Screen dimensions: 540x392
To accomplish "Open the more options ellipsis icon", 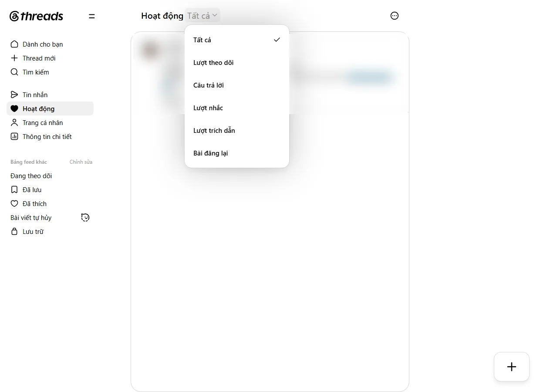I will point(395,16).
